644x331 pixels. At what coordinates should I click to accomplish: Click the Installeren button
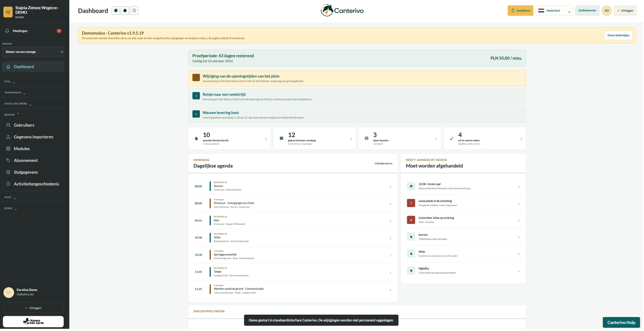click(521, 11)
